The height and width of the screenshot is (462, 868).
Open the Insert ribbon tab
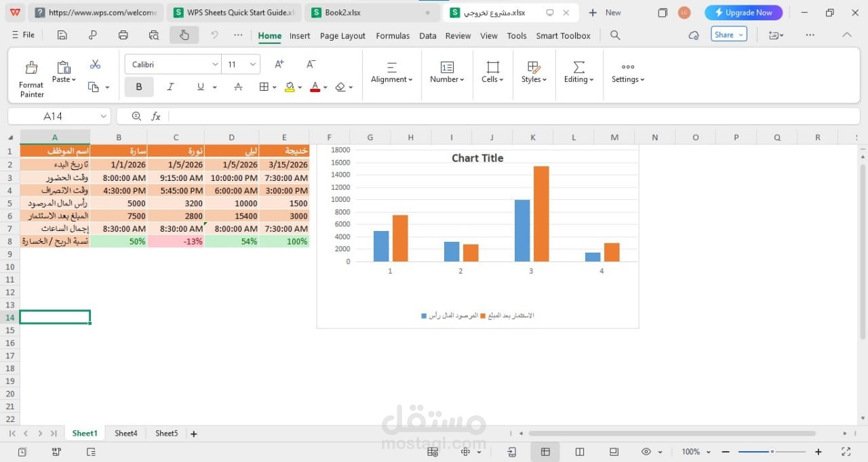pyautogui.click(x=300, y=36)
